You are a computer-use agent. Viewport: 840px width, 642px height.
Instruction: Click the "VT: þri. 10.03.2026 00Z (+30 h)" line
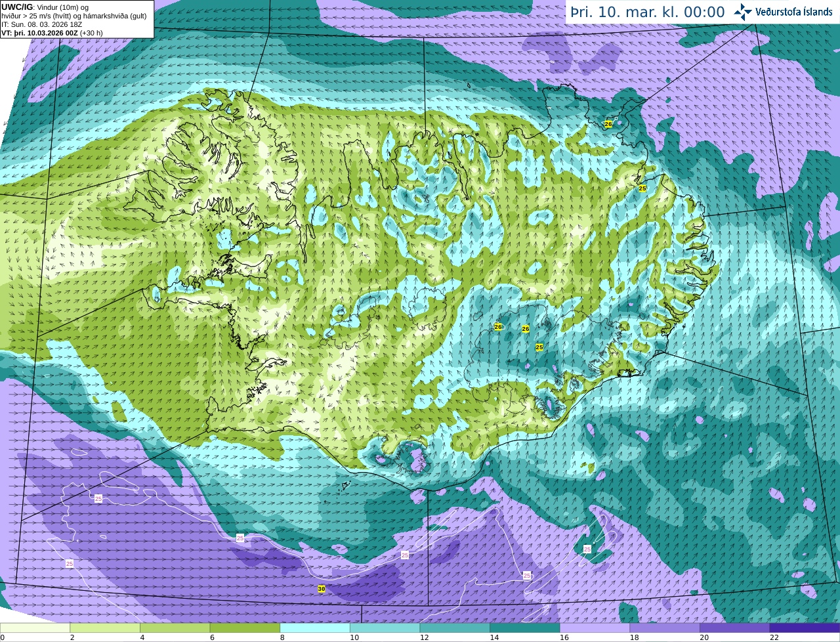pyautogui.click(x=52, y=33)
